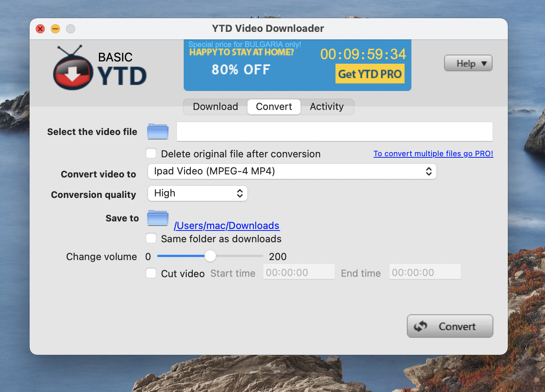Image resolution: width=545 pixels, height=392 pixels.
Task: Click the Change volume label
Action: coord(101,257)
